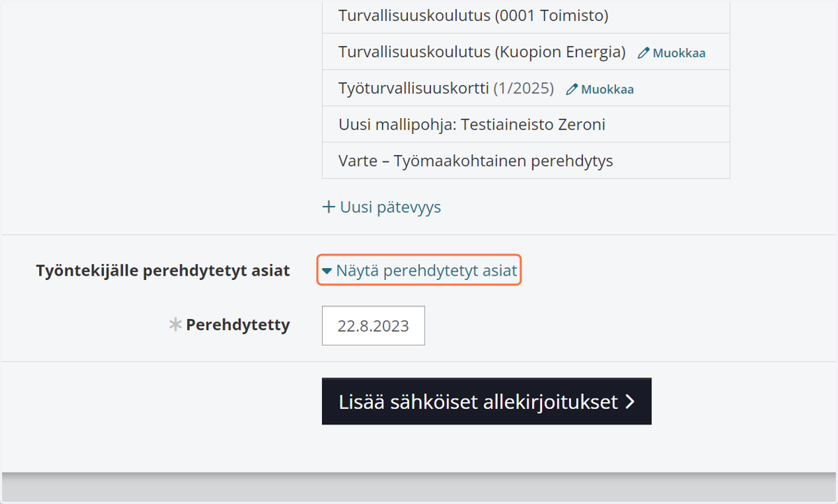Select the Työturvallisuuskortti (1/2025) text
The height and width of the screenshot is (504, 838).
click(446, 89)
